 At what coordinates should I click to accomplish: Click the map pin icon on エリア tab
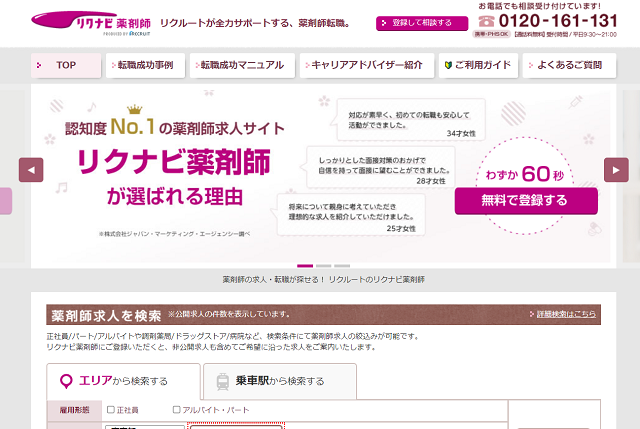(x=66, y=381)
